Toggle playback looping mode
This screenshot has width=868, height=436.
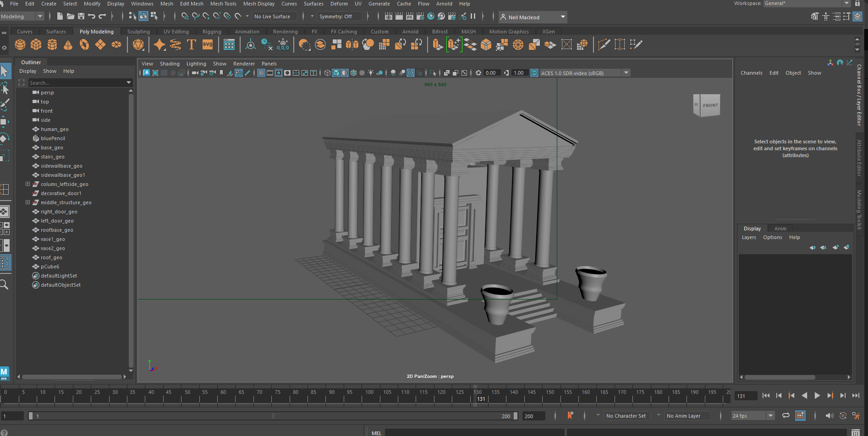[786, 415]
